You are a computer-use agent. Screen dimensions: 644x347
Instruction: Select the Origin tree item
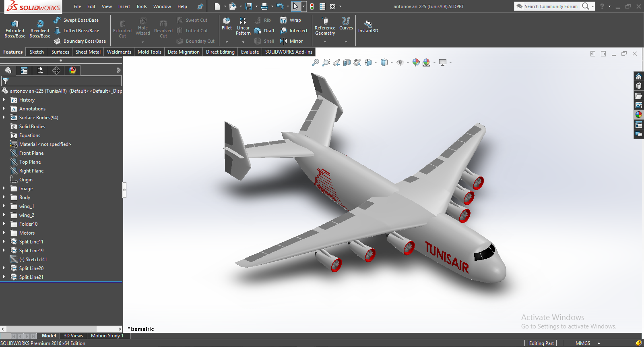[26, 179]
